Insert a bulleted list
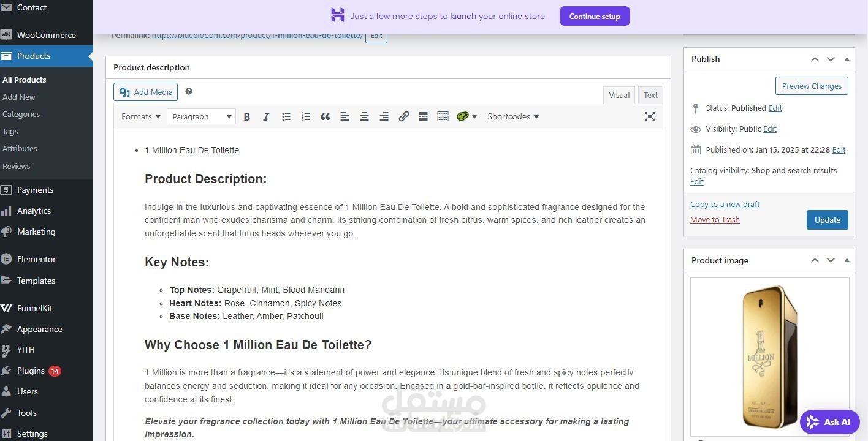Image resolution: width=868 pixels, height=441 pixels. [286, 116]
